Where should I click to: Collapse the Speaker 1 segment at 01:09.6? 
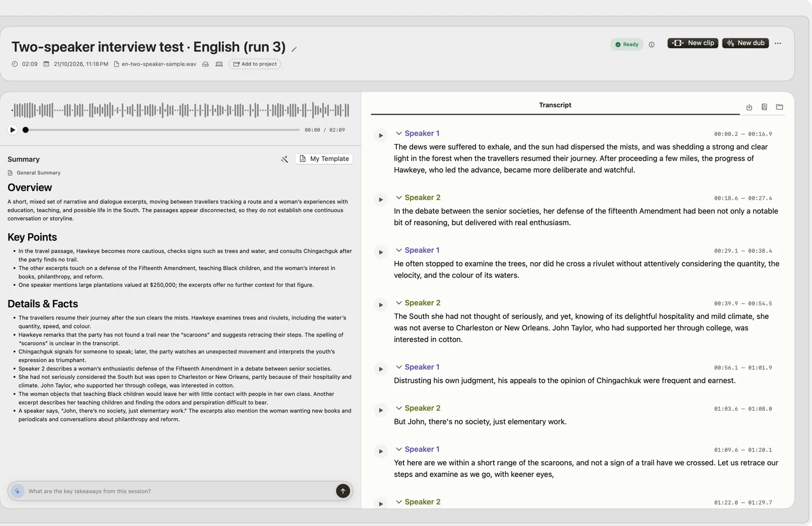coord(399,449)
